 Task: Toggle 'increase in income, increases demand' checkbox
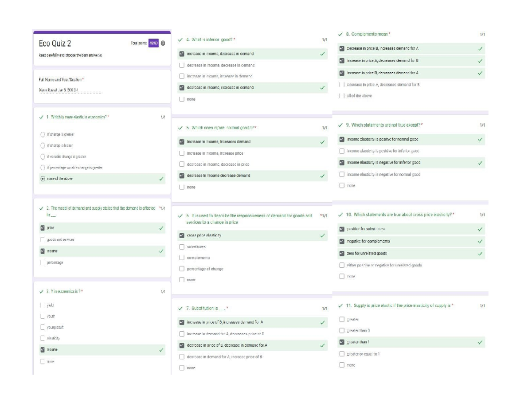[x=182, y=142]
